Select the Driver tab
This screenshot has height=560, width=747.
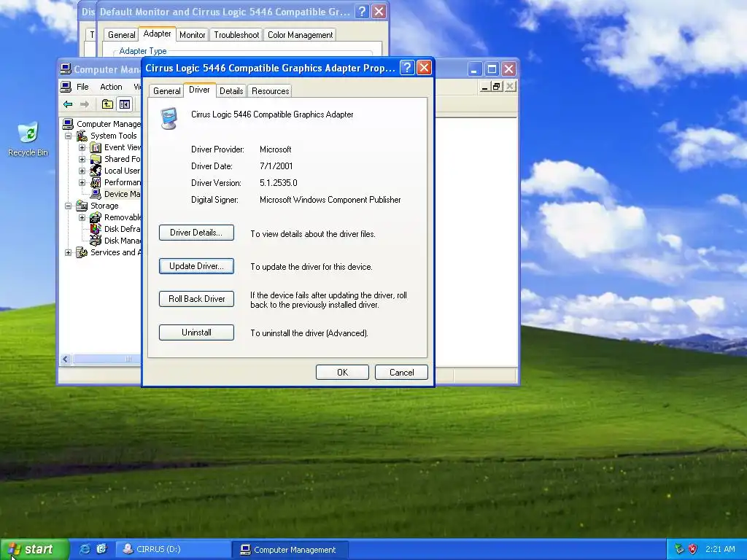199,90
